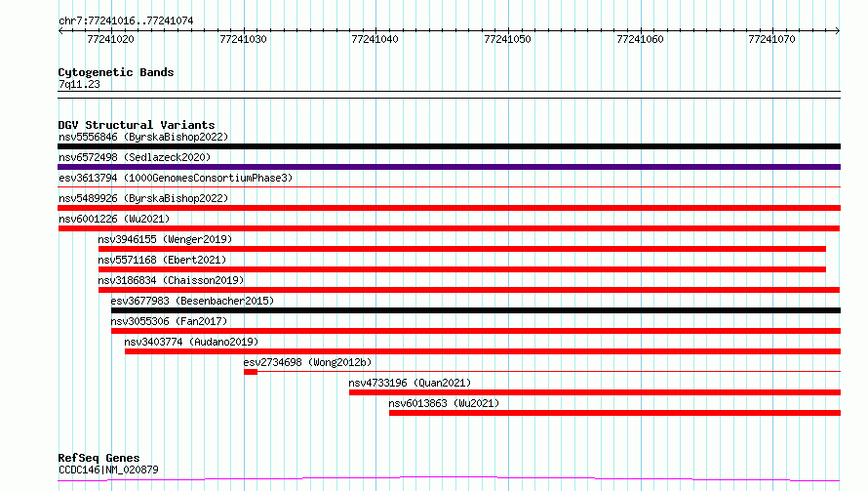Image resolution: width=868 pixels, height=491 pixels.
Task: Open variant nsv3946155 (Wenger2019) label
Action: (x=165, y=239)
